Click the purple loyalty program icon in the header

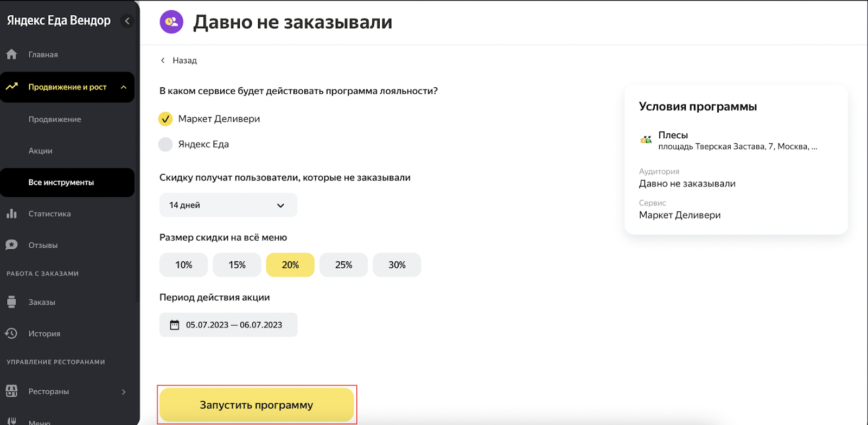pos(171,22)
